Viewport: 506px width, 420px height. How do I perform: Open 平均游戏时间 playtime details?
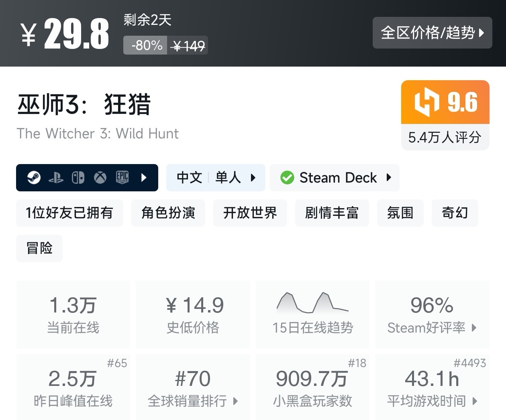click(432, 387)
